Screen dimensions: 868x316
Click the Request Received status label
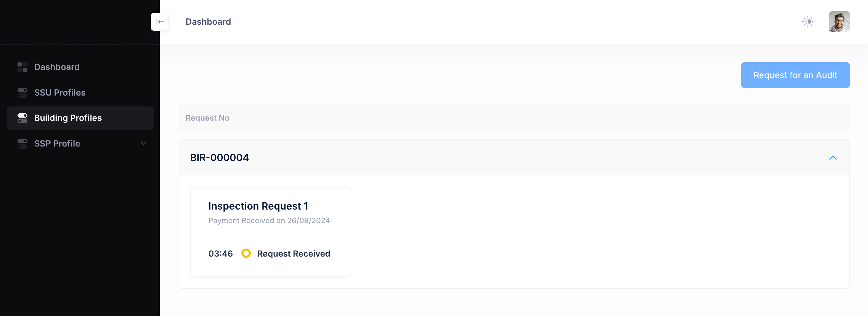click(x=294, y=254)
